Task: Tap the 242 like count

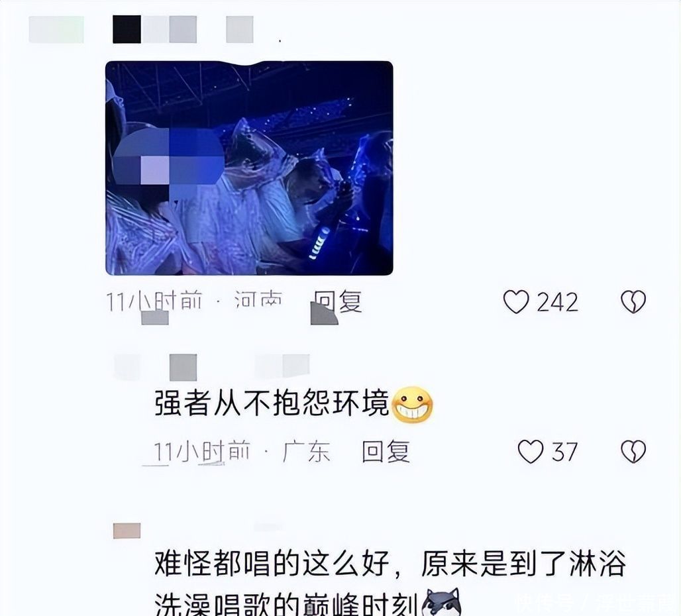Action: 557,302
